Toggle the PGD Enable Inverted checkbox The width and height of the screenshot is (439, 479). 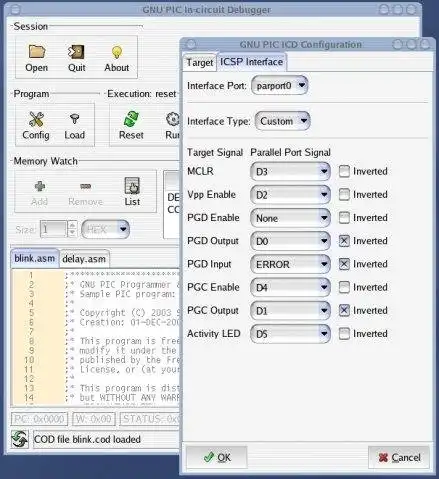click(344, 218)
